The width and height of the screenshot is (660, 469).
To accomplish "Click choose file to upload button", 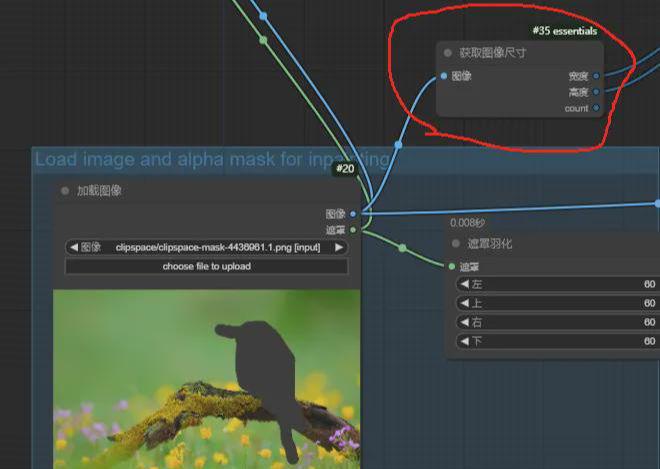I will point(207,266).
